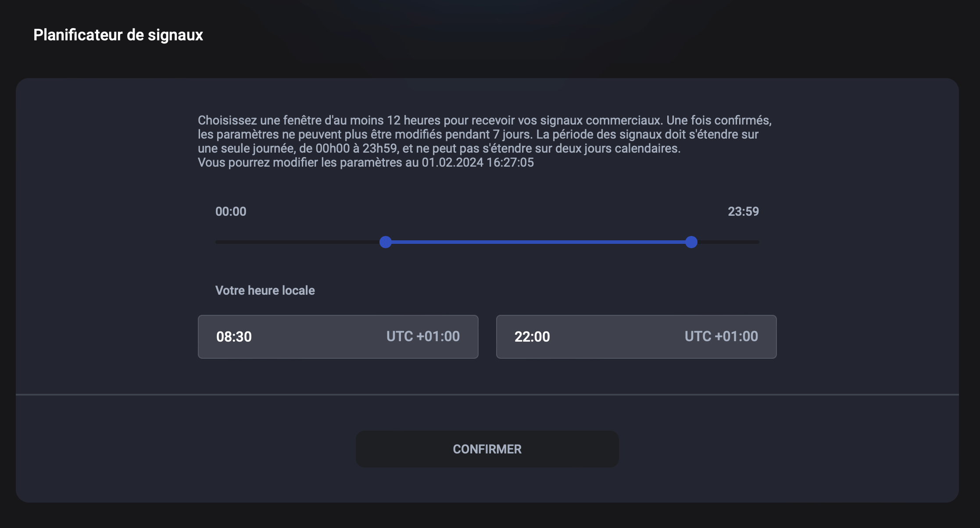
Task: Click the 00:00 slider minimum label
Action: (x=231, y=211)
